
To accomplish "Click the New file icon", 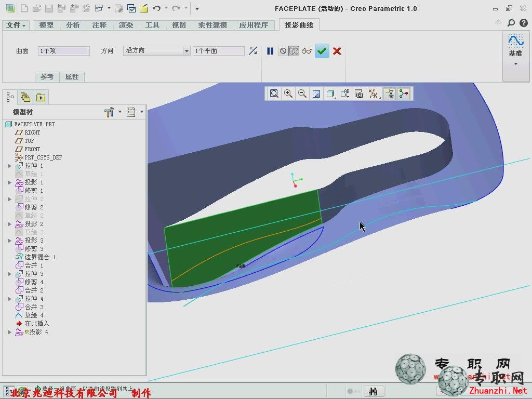I will (24, 8).
